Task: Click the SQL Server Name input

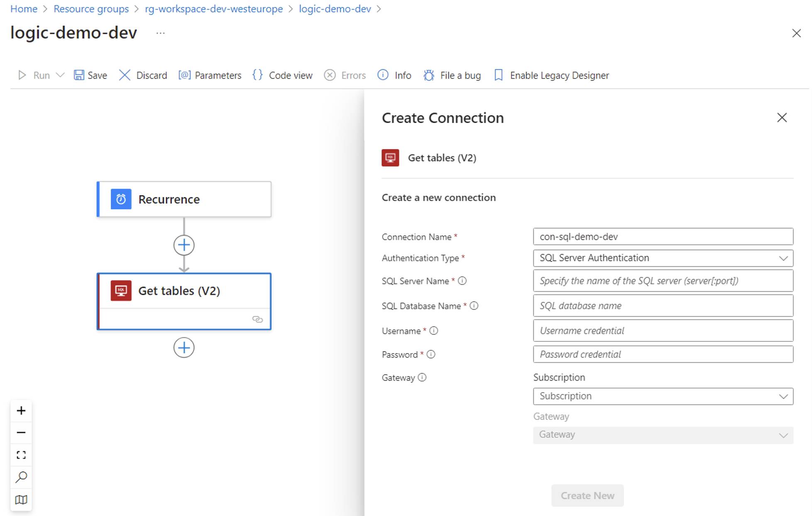Action: point(663,281)
